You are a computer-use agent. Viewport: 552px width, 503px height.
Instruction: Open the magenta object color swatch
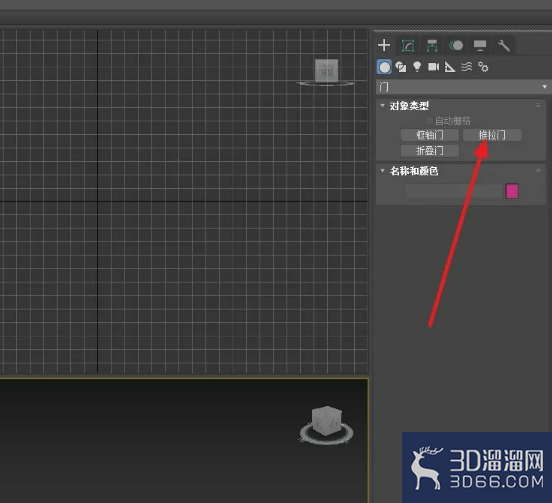click(x=512, y=191)
